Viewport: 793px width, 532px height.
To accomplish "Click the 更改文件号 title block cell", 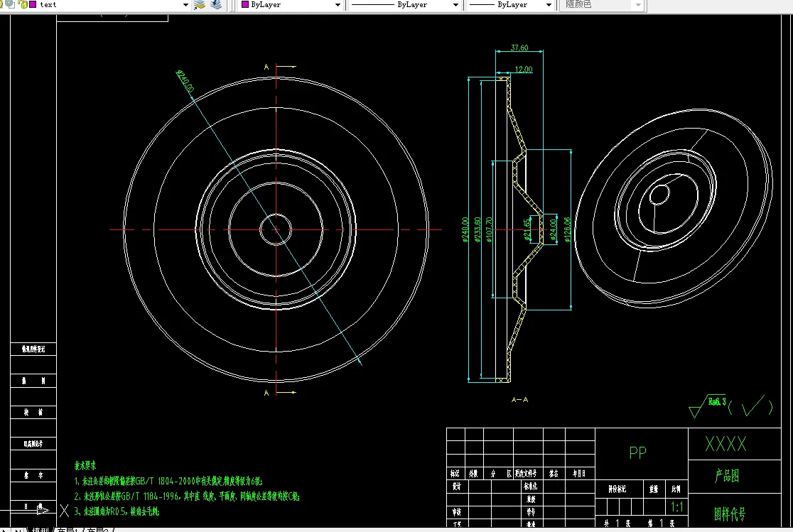I will [527, 473].
